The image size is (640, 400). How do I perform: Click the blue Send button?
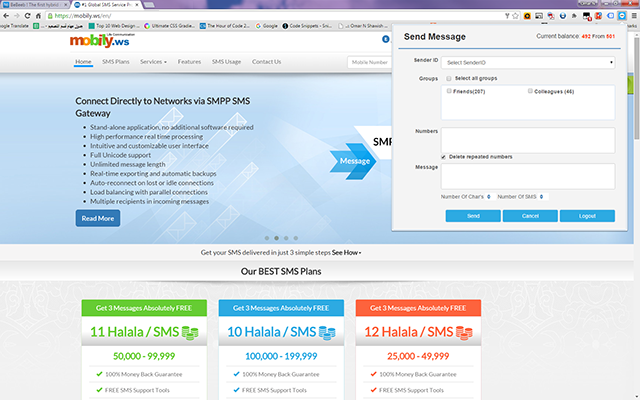pyautogui.click(x=473, y=216)
